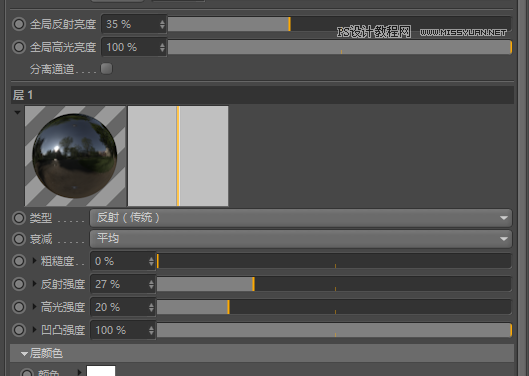This screenshot has height=376, width=529.
Task: Enable the 分离通道 checkbox
Action: tap(107, 69)
